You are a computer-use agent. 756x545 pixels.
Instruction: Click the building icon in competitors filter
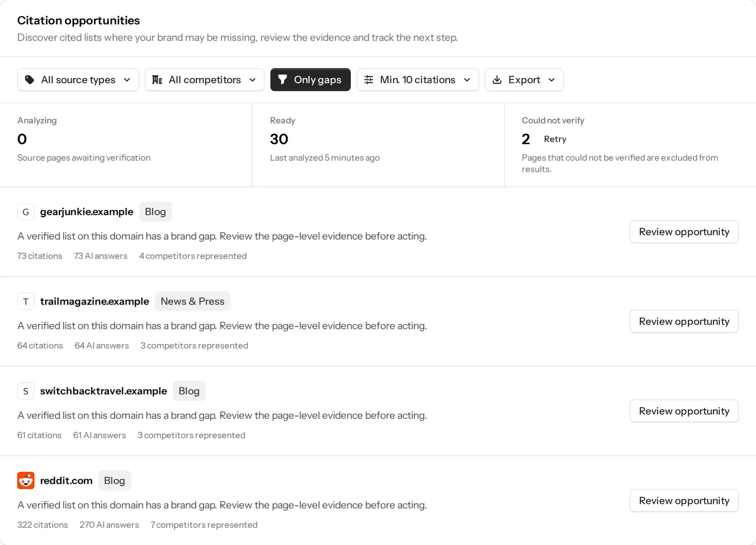pyautogui.click(x=157, y=79)
